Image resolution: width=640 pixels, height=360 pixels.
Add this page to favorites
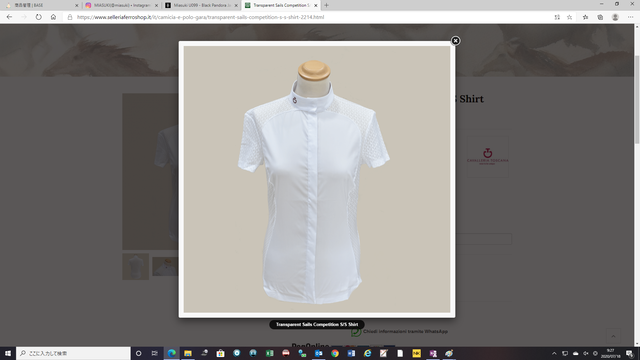569,17
